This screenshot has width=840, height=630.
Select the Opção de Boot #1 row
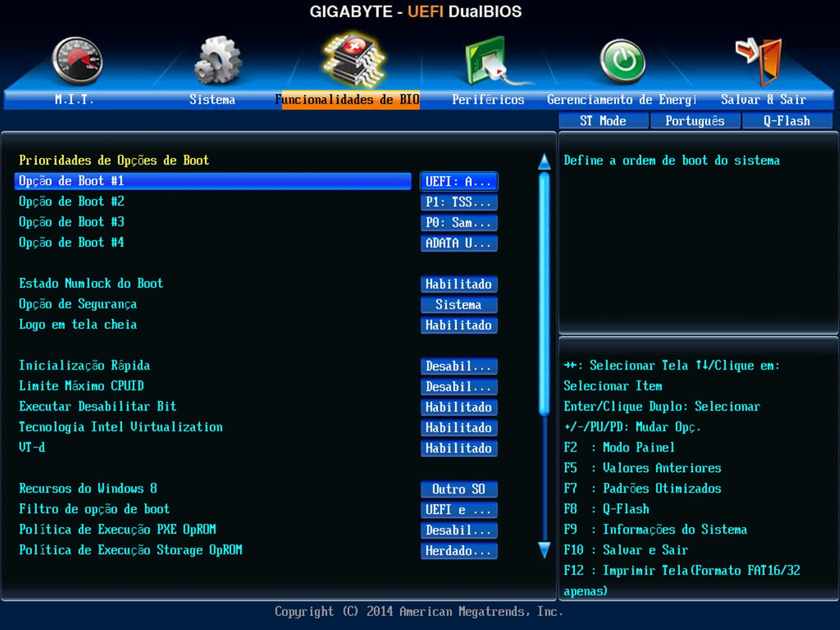(x=213, y=181)
